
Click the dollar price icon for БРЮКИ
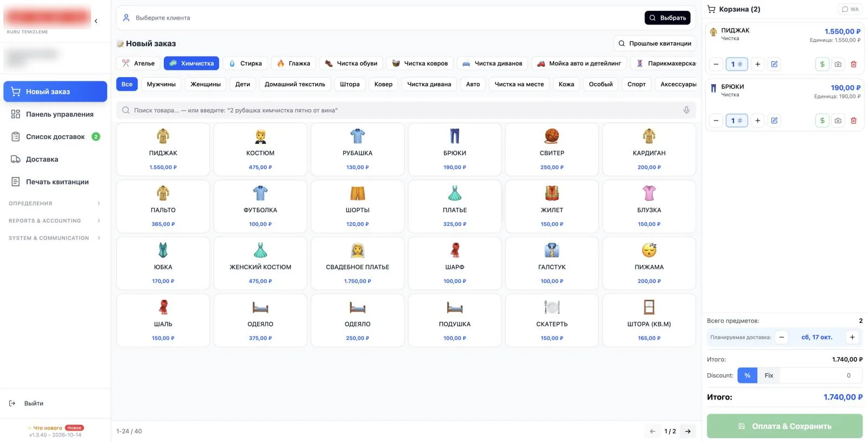click(x=822, y=121)
